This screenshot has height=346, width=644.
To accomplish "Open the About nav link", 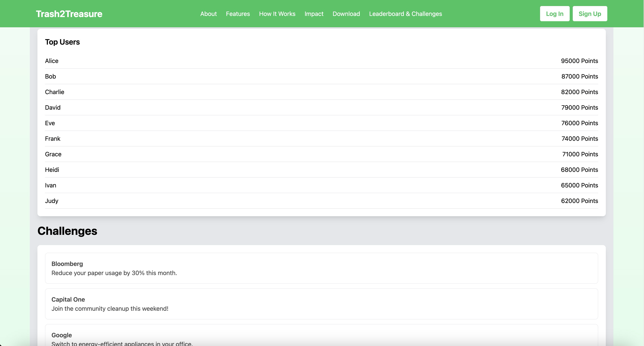I will (208, 14).
